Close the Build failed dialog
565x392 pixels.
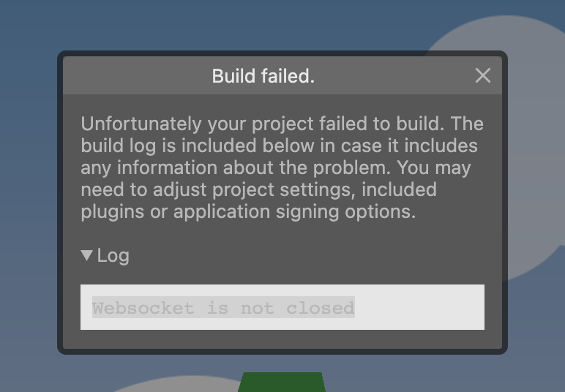(x=483, y=75)
